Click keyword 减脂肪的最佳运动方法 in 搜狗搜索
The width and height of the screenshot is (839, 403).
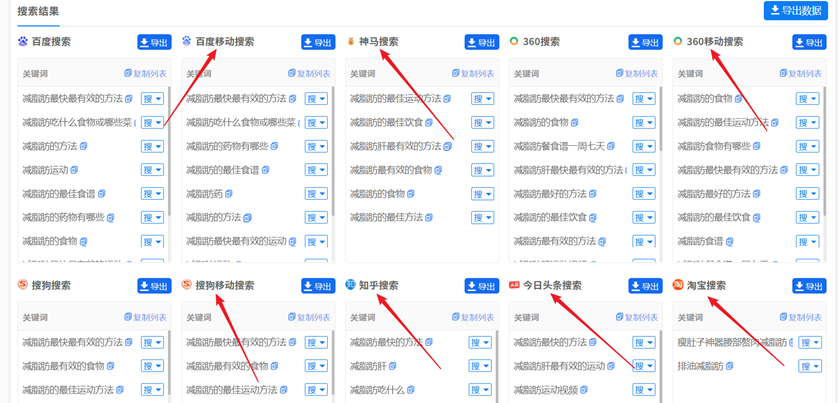68,390
